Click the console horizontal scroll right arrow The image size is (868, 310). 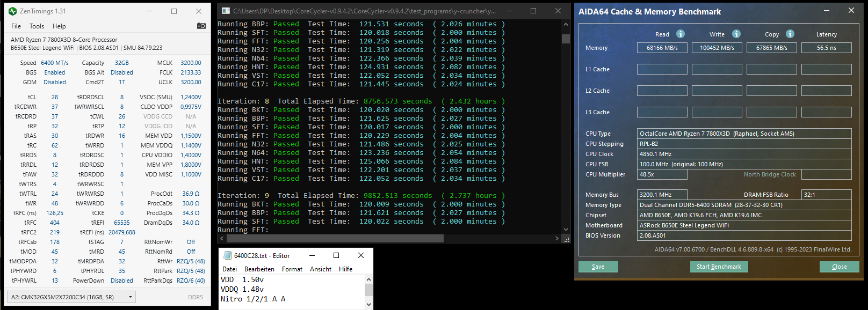[556, 239]
